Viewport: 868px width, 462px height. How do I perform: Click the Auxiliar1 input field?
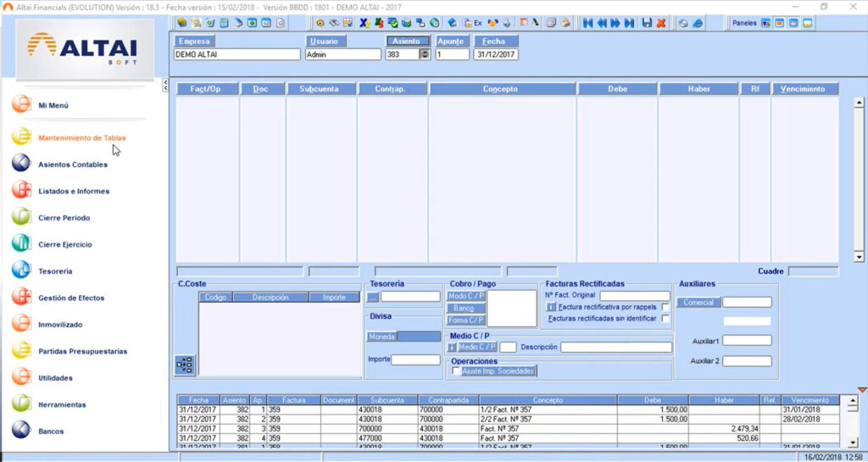click(x=747, y=340)
